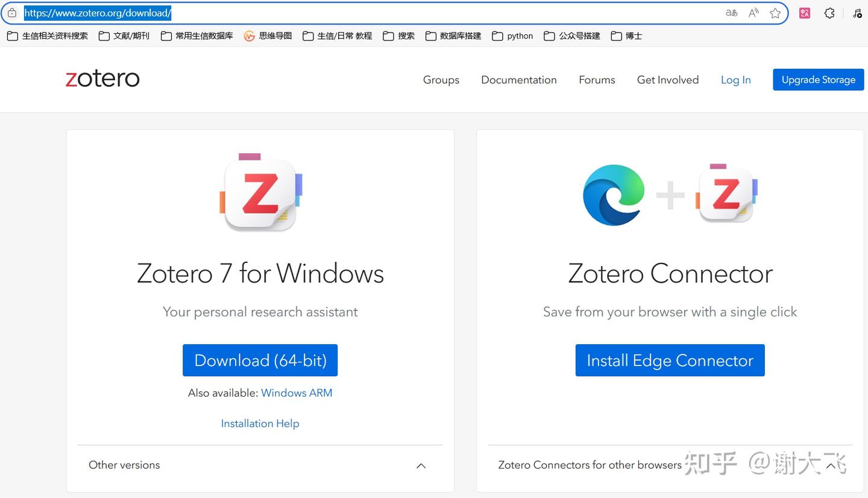The height and width of the screenshot is (498, 868).
Task: Click the read aloud icon in the address bar
Action: click(753, 12)
